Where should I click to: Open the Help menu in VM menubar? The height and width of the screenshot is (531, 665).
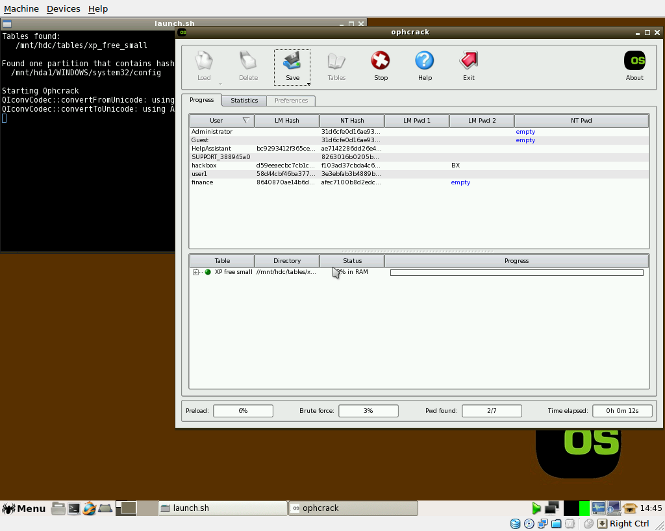pyautogui.click(x=98, y=9)
